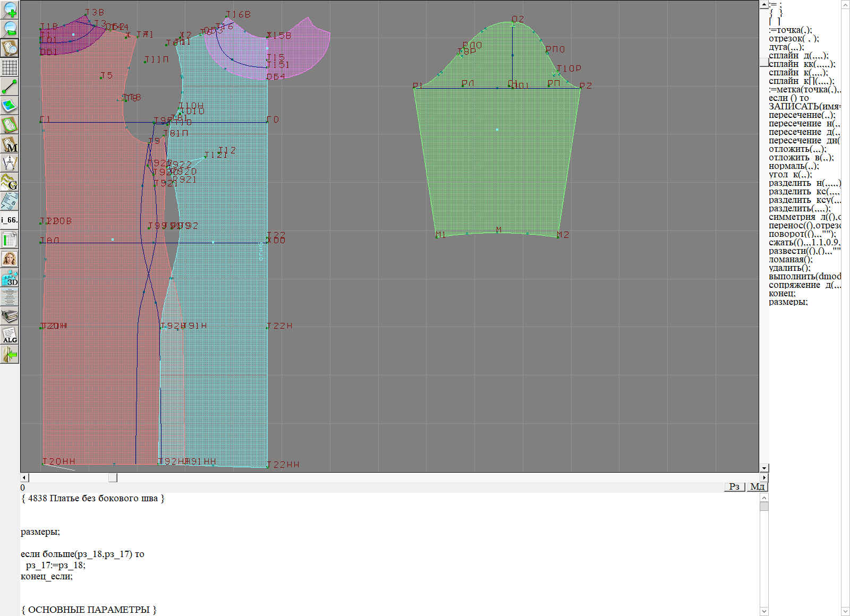Click the zoom in magnifier icon
The image size is (850, 616).
pos(10,10)
